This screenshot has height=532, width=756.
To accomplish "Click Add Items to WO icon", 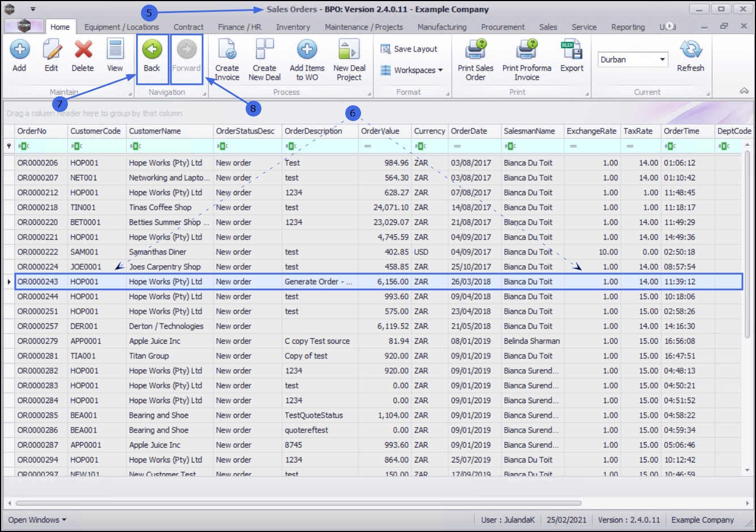I will (307, 50).
